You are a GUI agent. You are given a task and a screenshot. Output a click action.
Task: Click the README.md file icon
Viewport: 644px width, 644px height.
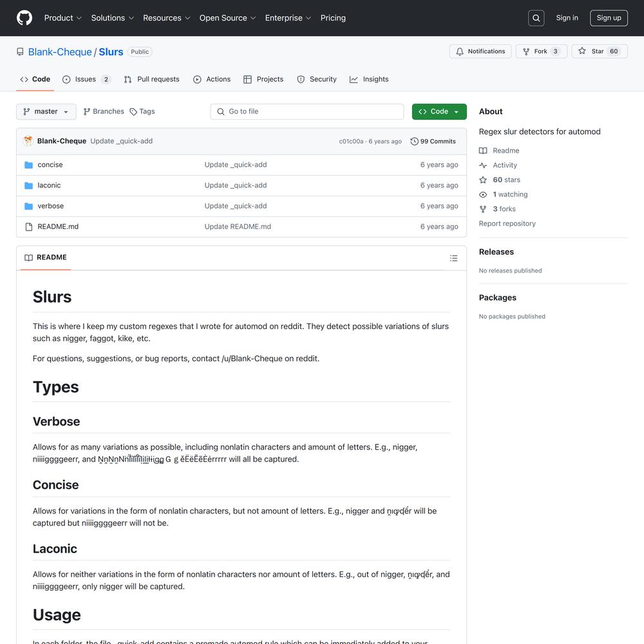[28, 227]
